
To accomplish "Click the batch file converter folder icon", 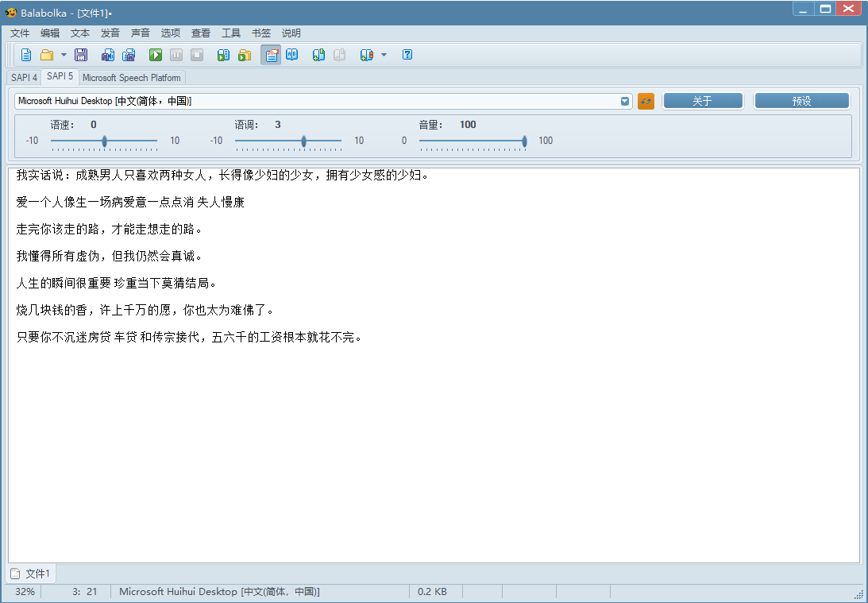I will tap(244, 55).
